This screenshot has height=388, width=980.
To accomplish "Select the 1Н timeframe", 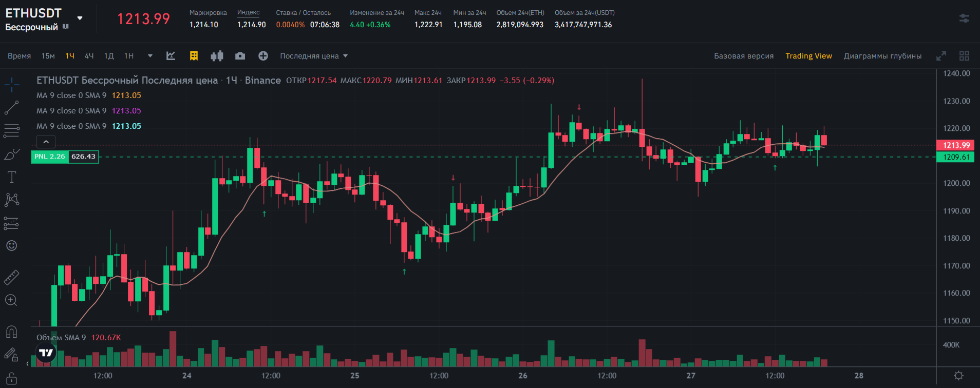I will (129, 56).
